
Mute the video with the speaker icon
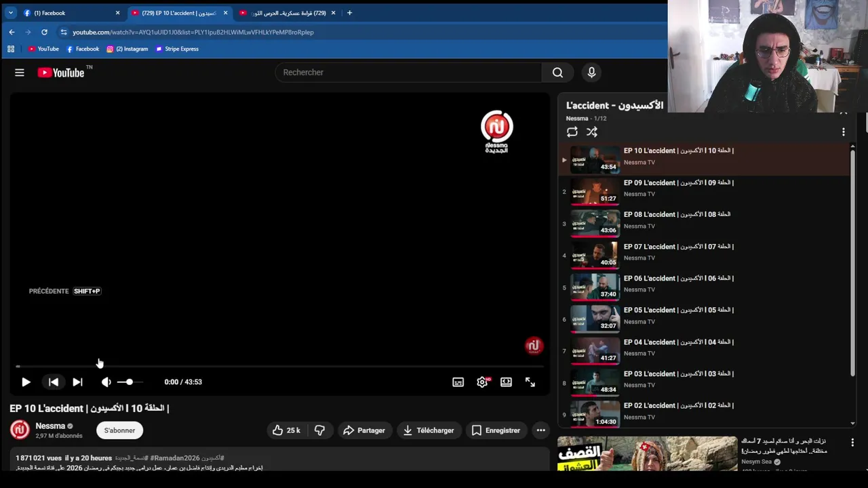pos(106,382)
